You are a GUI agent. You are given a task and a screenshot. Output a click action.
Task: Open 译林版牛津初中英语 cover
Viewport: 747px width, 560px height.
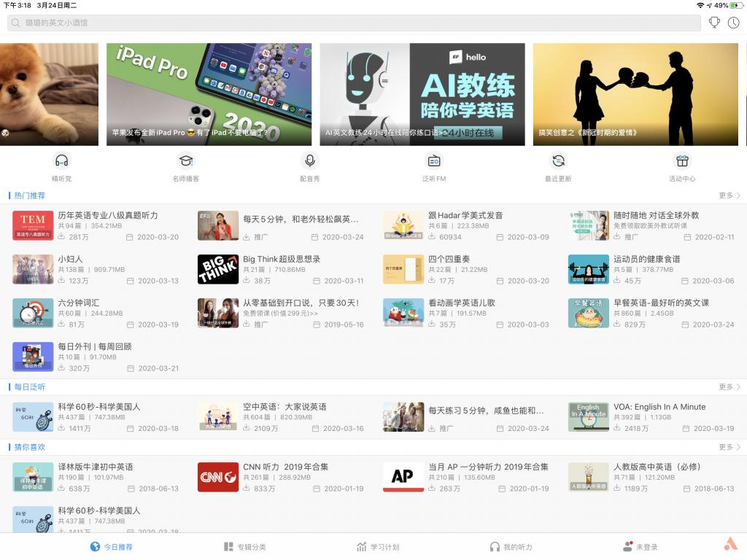(x=33, y=477)
